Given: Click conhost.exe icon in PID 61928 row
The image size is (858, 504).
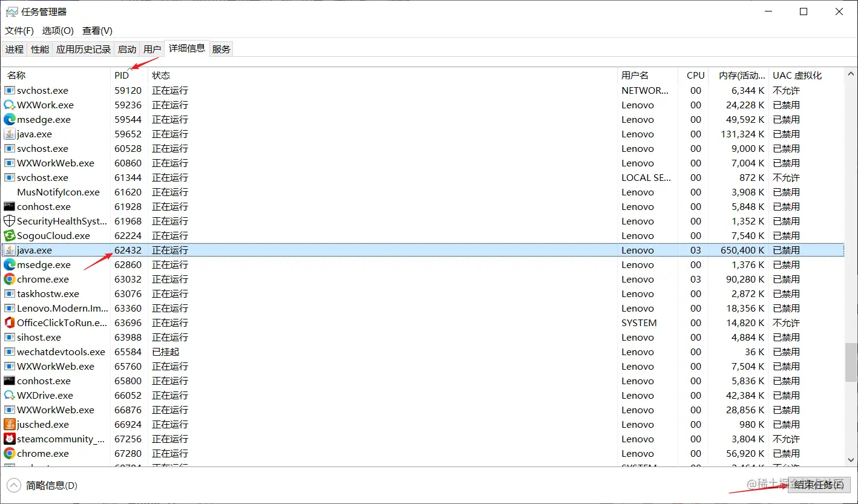Looking at the screenshot, I should (x=9, y=206).
